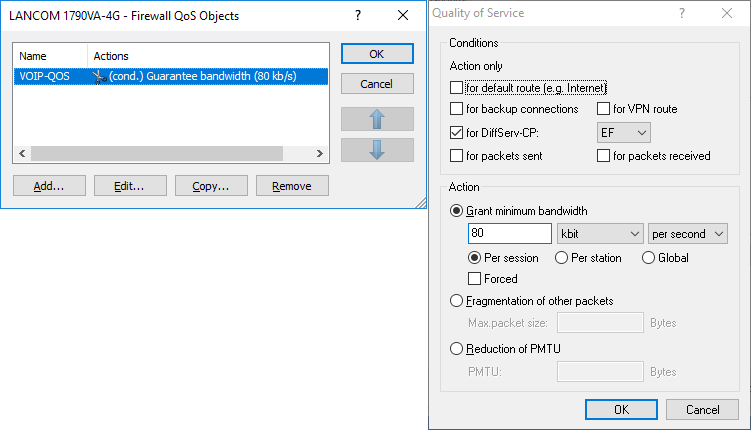The width and height of the screenshot is (751, 430).
Task: Select 'Fragmentation of other packets' action
Action: point(457,301)
